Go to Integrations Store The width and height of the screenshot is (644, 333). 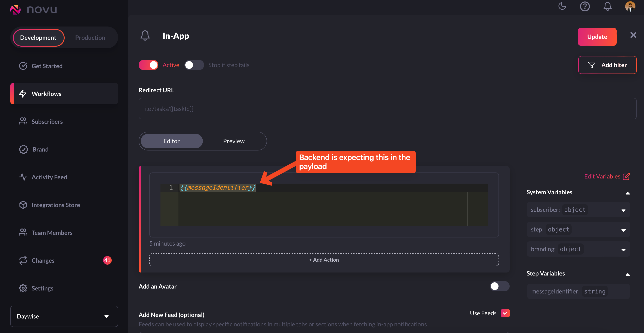[55, 205]
